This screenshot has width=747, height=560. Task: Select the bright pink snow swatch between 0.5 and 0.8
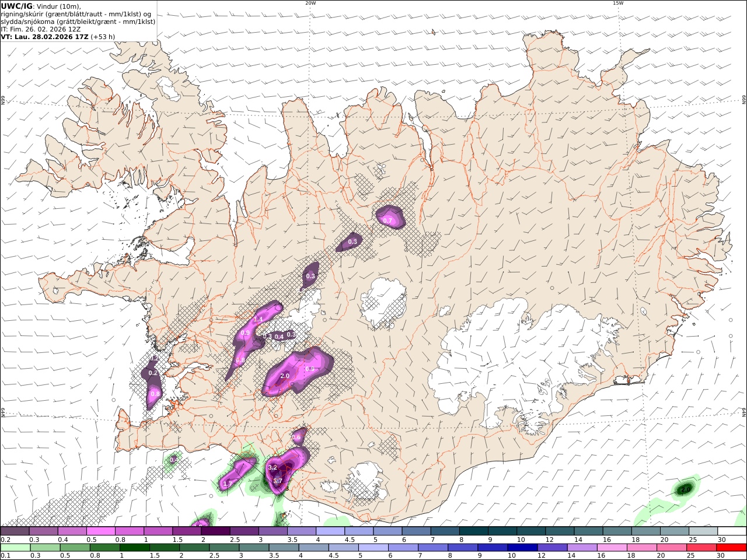pyautogui.click(x=101, y=531)
